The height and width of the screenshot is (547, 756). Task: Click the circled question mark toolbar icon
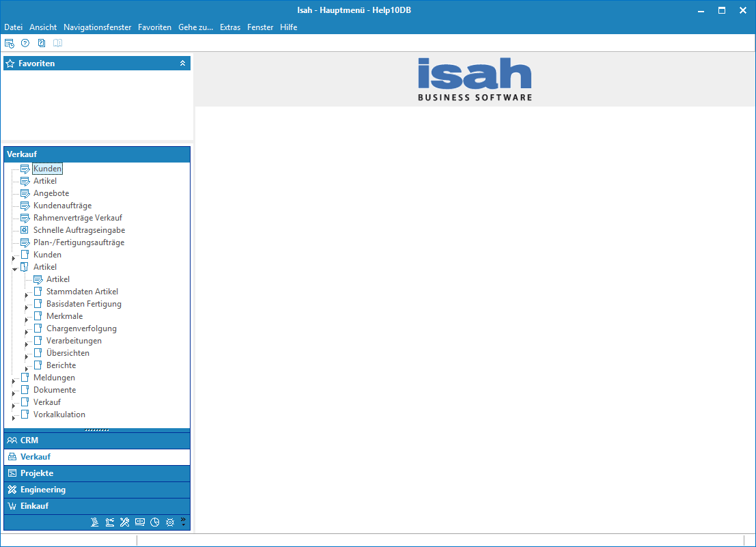coord(25,44)
